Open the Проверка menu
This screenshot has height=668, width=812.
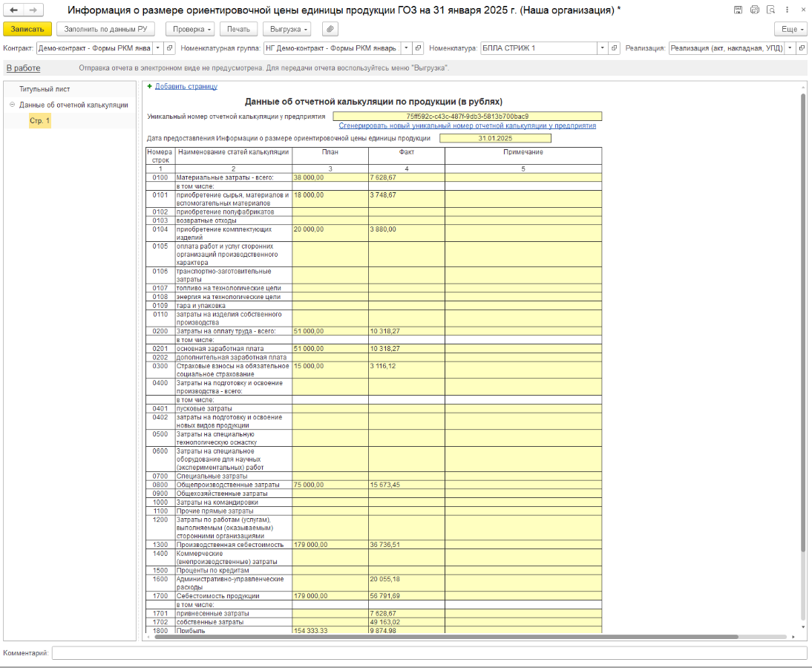point(189,29)
